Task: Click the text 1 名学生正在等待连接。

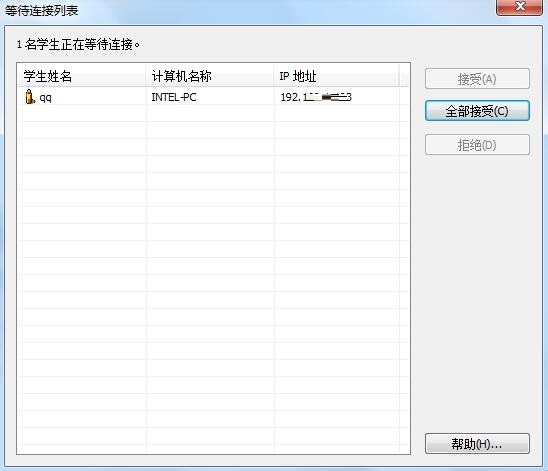Action: [x=78, y=44]
